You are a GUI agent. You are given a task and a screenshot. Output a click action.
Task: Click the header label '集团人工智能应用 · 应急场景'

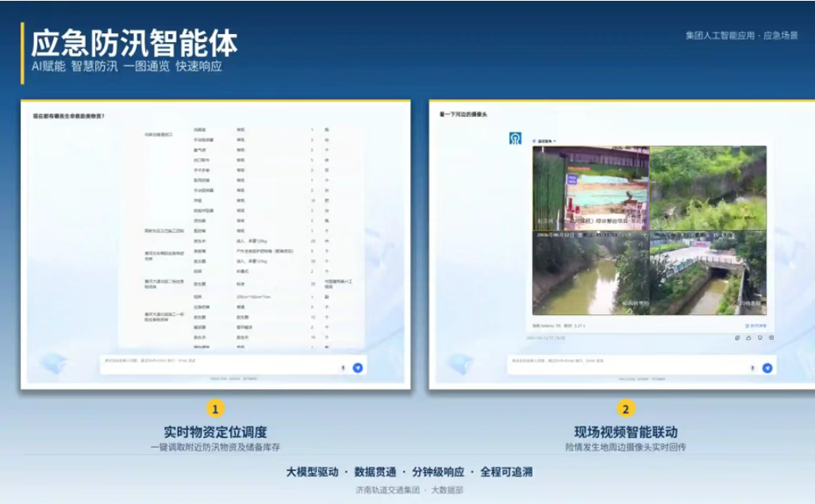coord(742,36)
